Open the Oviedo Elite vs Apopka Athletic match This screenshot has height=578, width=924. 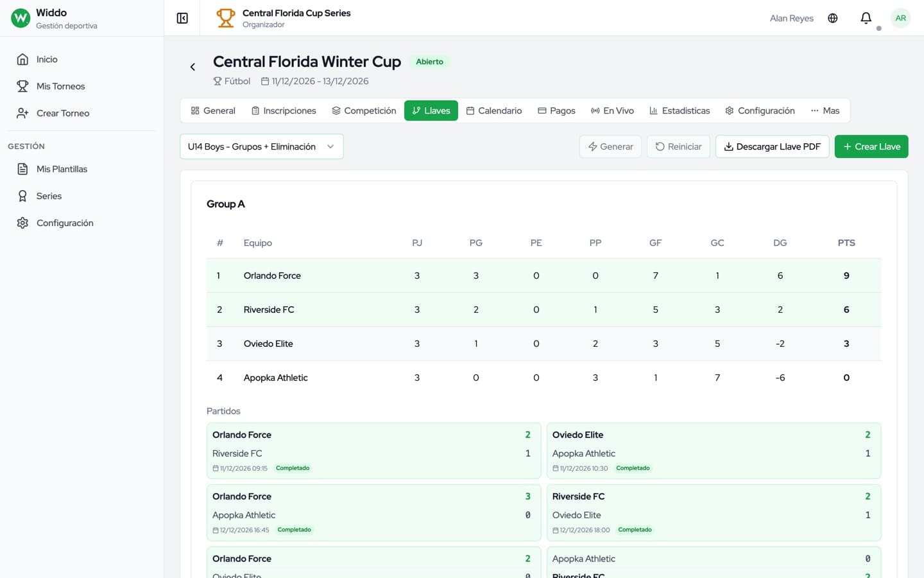[714, 451]
